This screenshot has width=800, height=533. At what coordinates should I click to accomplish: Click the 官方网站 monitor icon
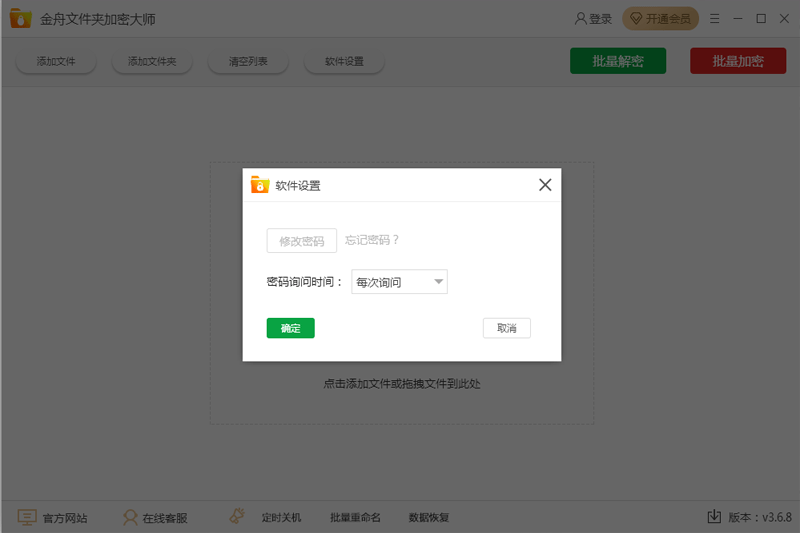27,517
